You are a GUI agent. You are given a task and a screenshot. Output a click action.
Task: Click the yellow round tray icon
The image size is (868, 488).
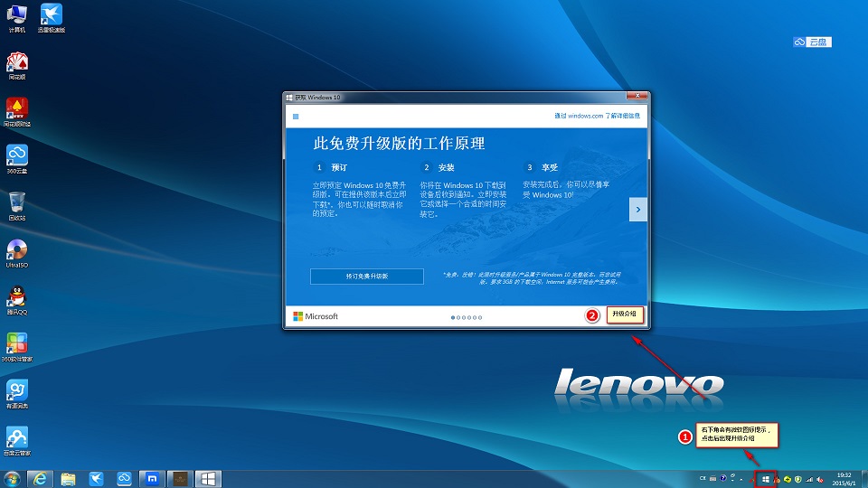(788, 479)
